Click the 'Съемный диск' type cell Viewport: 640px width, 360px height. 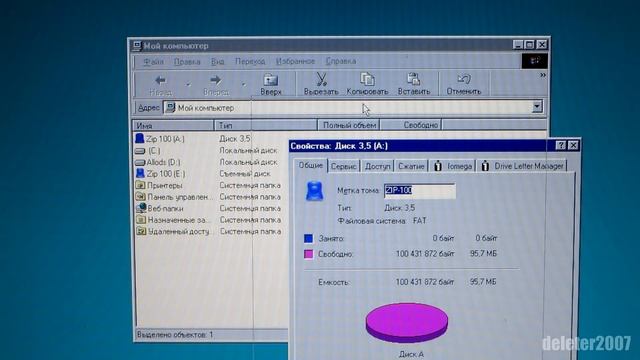click(x=245, y=174)
